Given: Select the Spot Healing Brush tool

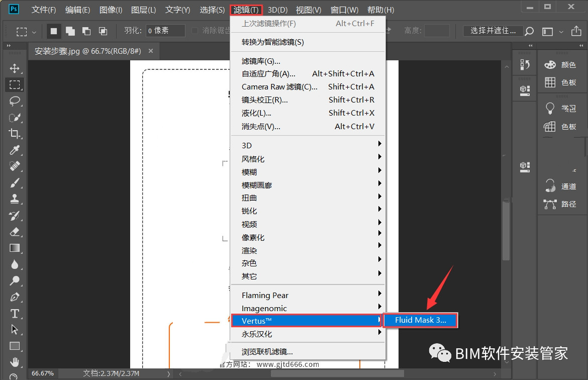Looking at the screenshot, I should coord(15,166).
